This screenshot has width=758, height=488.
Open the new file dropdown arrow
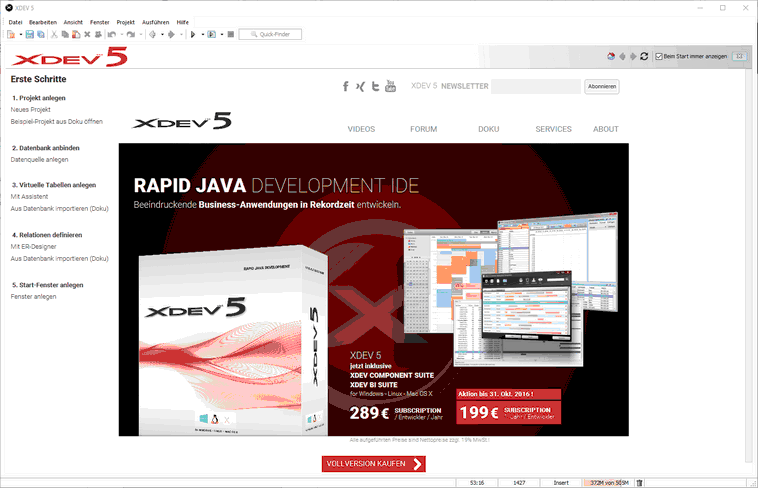coord(21,34)
